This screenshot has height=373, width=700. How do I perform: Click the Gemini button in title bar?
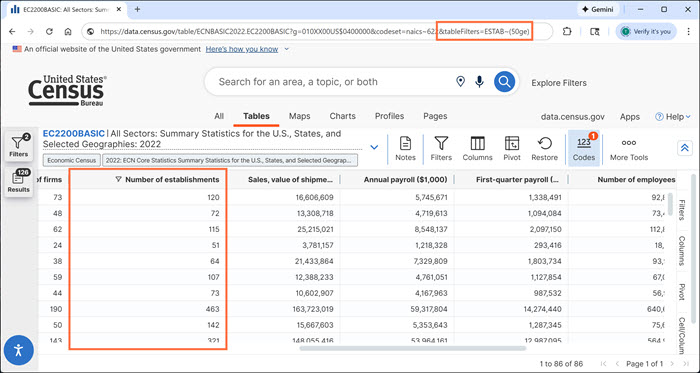pos(598,9)
